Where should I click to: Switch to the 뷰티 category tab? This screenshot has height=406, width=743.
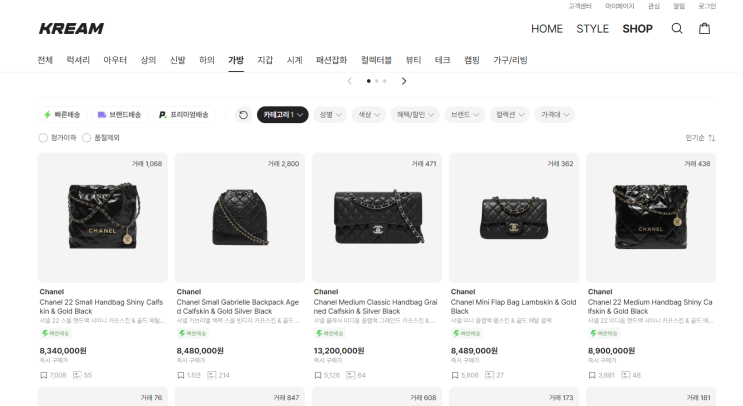coord(413,60)
